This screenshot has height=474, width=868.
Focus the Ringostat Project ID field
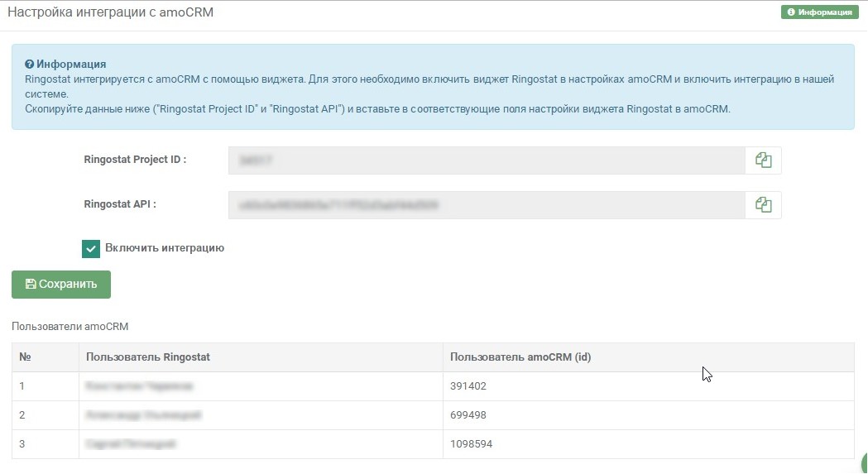tap(487, 160)
